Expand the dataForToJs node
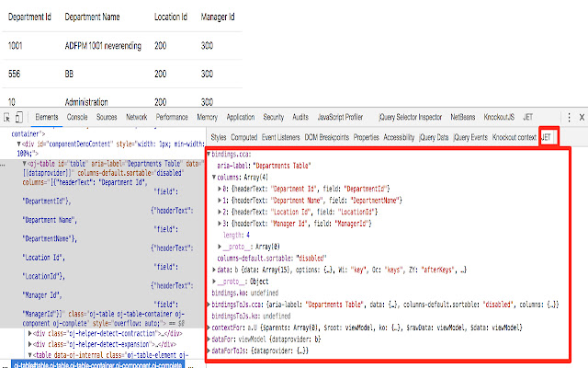588x368 pixels. coord(209,351)
